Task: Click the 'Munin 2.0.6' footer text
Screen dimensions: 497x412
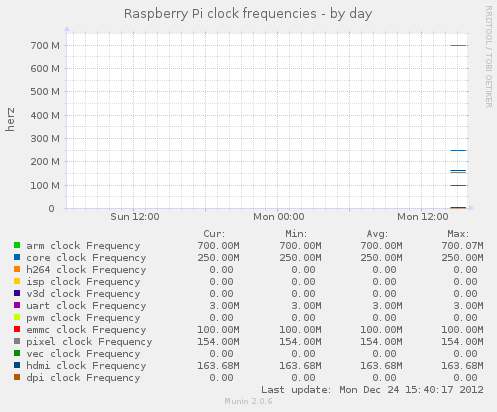Action: coord(248,401)
